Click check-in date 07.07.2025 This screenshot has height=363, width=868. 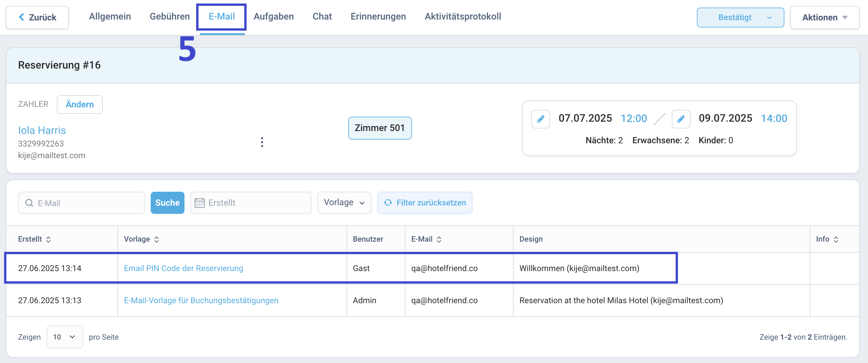point(585,118)
